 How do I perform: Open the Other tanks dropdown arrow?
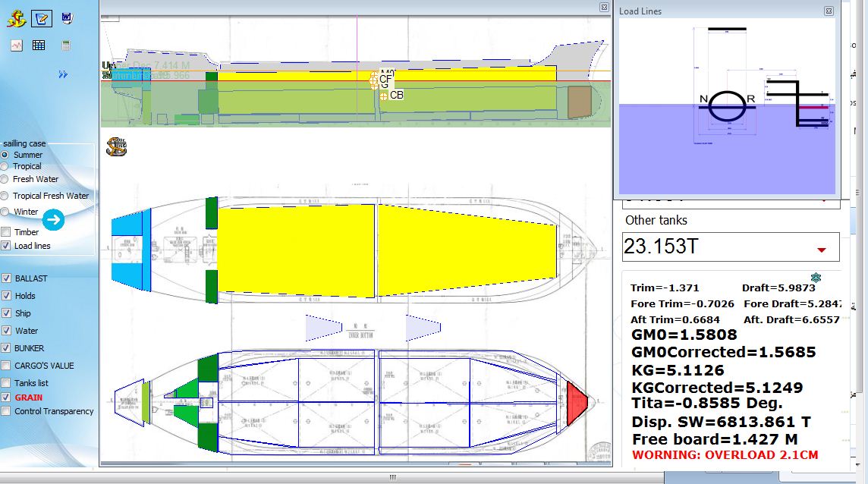(821, 250)
